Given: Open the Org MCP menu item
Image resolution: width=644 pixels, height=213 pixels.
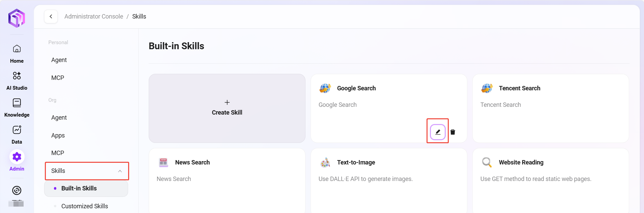Looking at the screenshot, I should (x=58, y=153).
